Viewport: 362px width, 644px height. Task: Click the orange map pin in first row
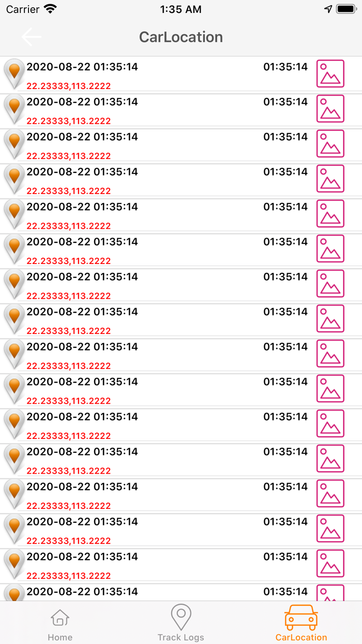tap(14, 73)
